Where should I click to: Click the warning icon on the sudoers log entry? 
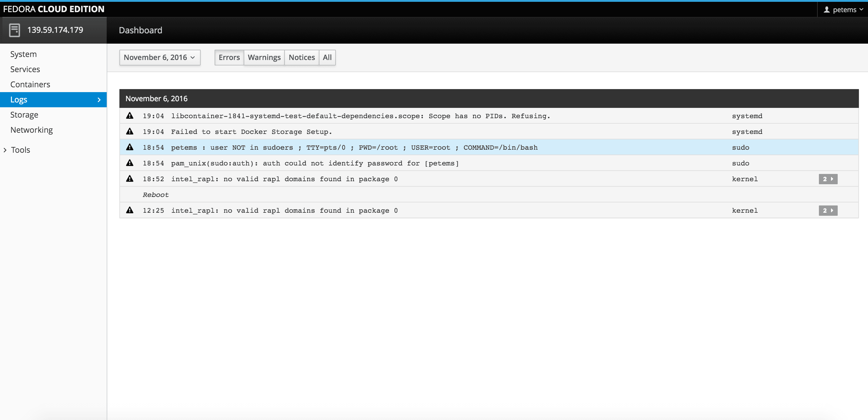[x=130, y=147]
